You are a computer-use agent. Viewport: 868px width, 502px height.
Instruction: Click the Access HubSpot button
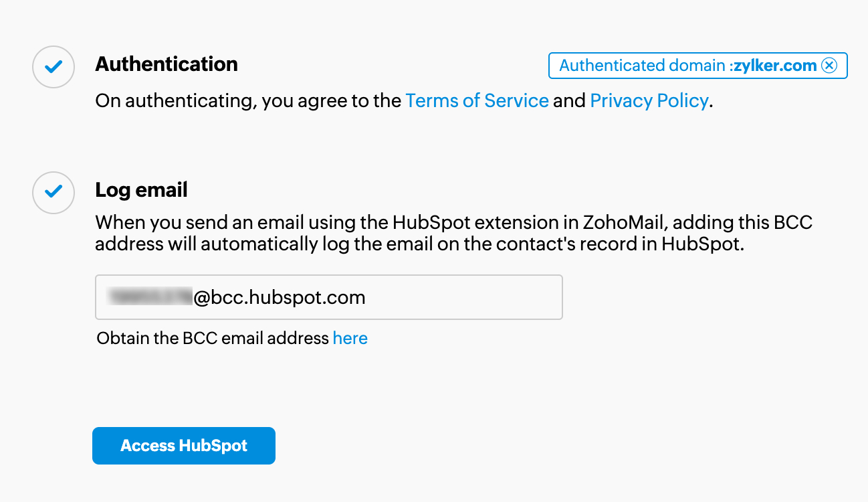pos(184,446)
